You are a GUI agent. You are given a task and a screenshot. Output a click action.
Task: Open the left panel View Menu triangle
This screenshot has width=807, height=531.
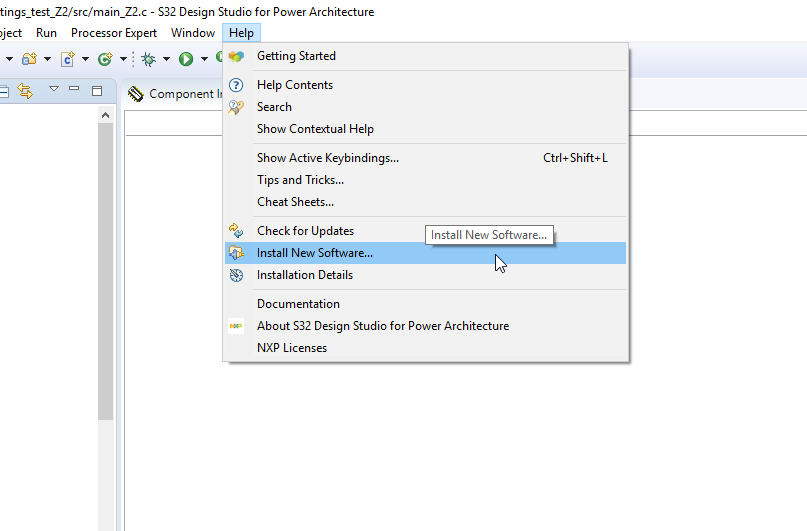[x=54, y=91]
